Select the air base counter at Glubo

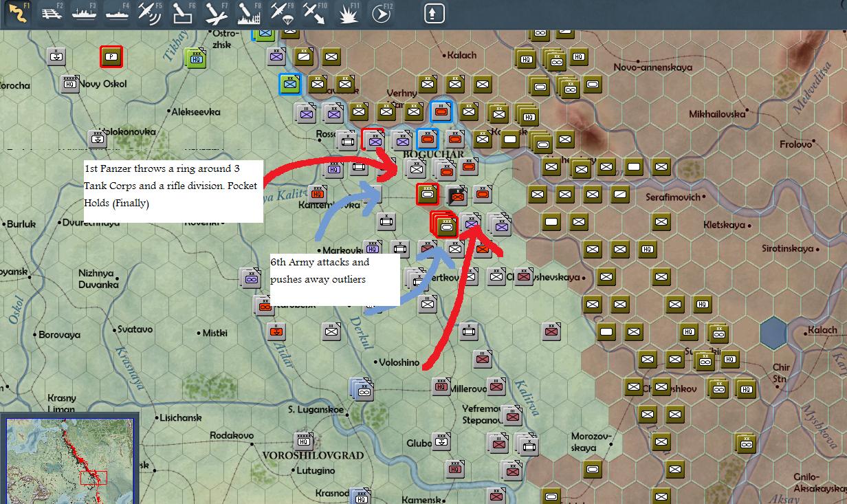[x=441, y=442]
